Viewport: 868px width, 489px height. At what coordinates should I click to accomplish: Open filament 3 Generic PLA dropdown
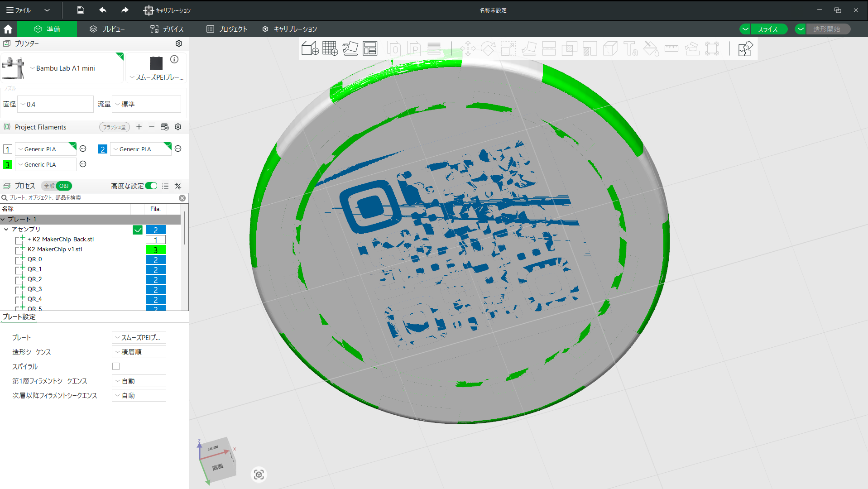[46, 164]
